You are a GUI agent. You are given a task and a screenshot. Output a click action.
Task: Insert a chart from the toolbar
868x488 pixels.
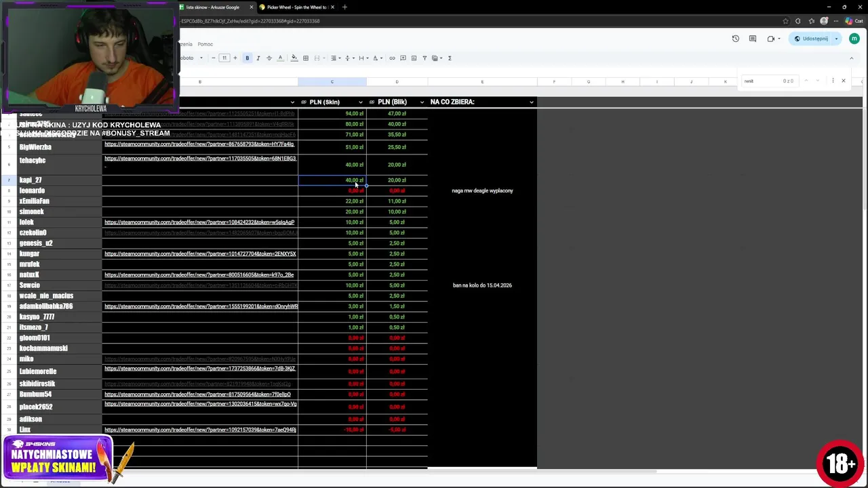point(414,58)
